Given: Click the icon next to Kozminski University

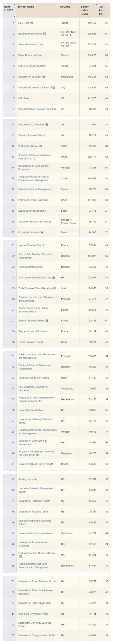Looking at the screenshot, I should click(42, 233).
